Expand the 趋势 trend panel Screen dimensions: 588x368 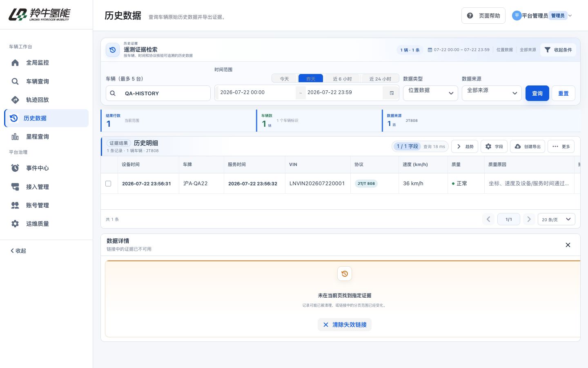click(x=465, y=146)
